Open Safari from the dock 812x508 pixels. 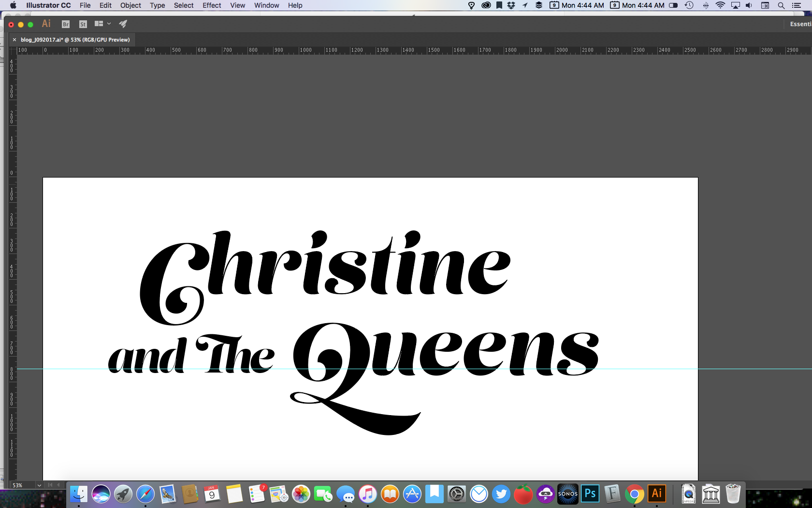145,494
